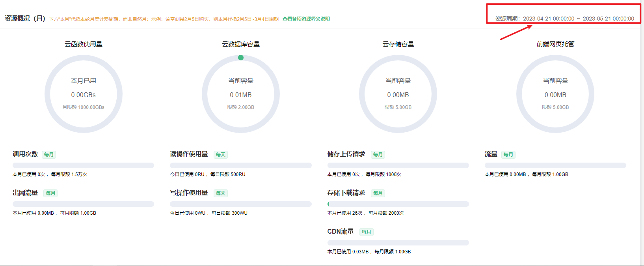Click the 存储下载请求 progress bar
This screenshot has height=266, width=644.
click(398, 204)
